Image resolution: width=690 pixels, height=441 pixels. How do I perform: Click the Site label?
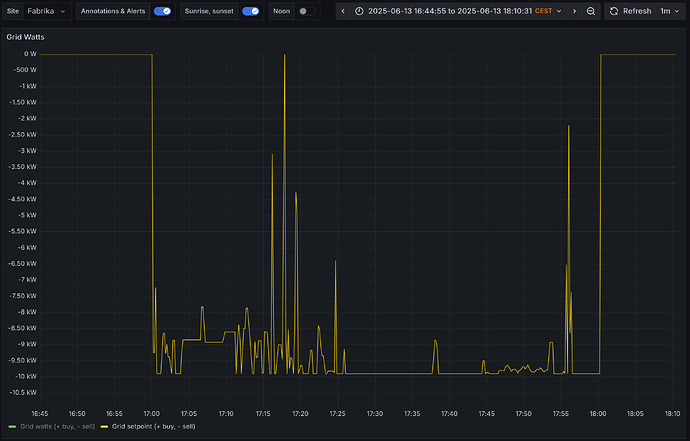pos(13,11)
